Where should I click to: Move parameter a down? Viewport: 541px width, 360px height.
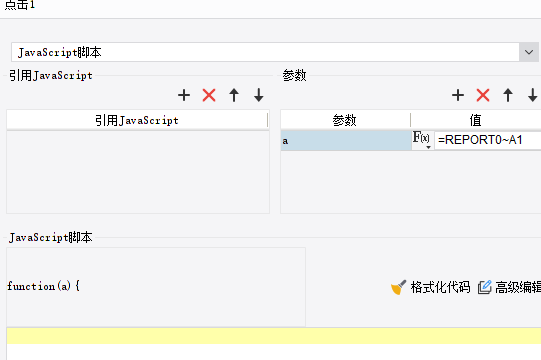(533, 95)
